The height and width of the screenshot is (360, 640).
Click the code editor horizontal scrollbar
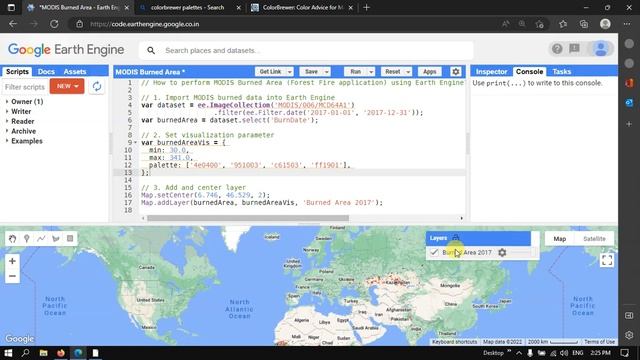click(x=248, y=218)
